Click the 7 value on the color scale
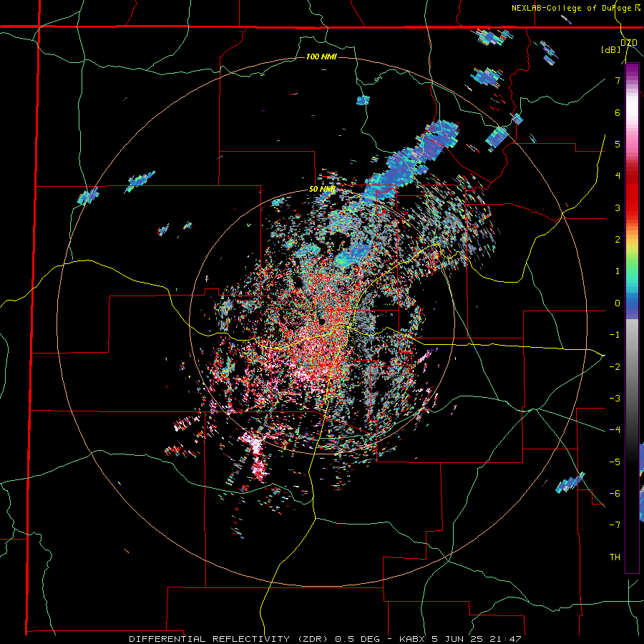This screenshot has height=644, width=644. click(x=618, y=80)
